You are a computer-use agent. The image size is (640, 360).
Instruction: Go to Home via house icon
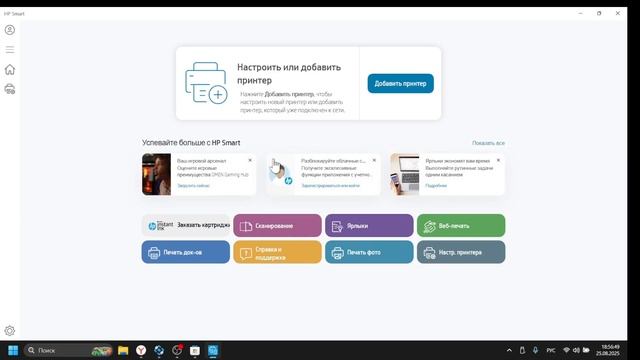click(10, 69)
